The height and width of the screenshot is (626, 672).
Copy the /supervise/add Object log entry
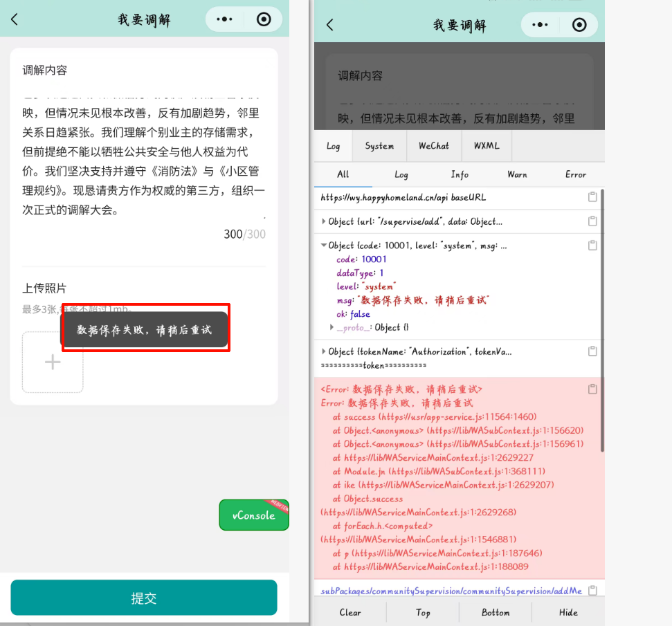pos(592,221)
